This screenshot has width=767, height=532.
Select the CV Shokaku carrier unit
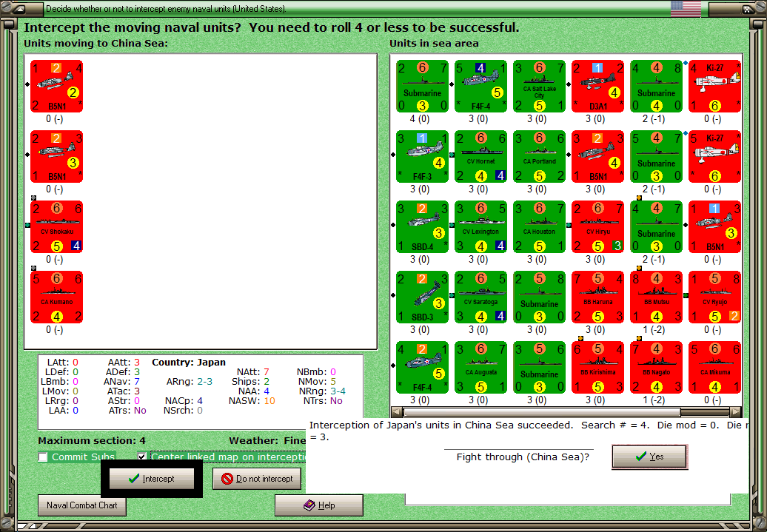point(57,227)
